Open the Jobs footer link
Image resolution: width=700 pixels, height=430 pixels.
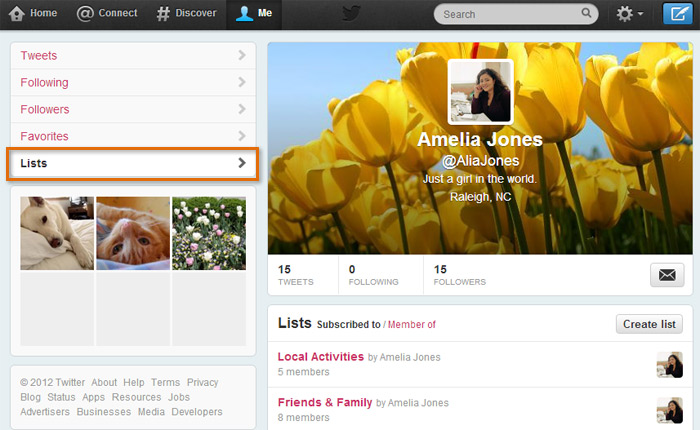179,397
